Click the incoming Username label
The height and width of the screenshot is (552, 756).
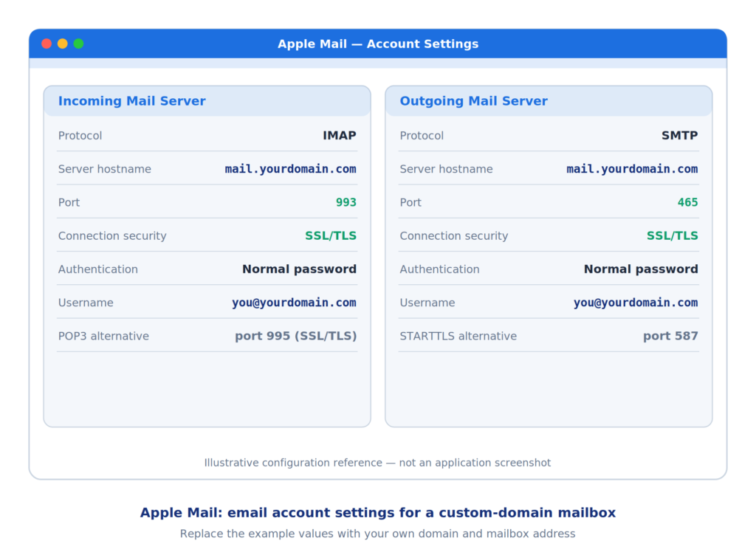click(x=86, y=303)
